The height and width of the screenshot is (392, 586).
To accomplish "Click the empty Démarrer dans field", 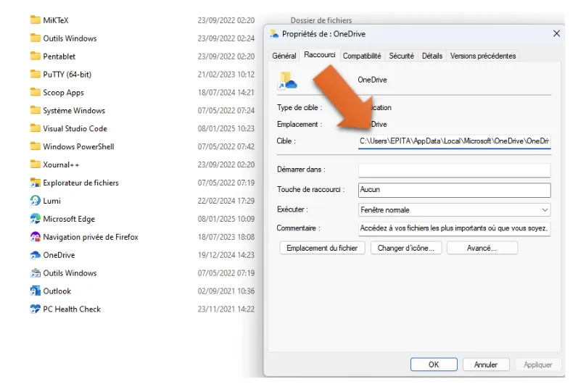I will click(x=455, y=170).
